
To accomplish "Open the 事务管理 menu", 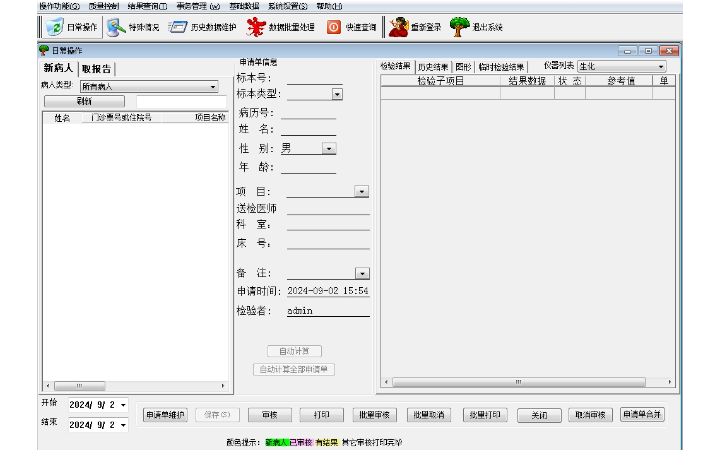I will [x=198, y=6].
